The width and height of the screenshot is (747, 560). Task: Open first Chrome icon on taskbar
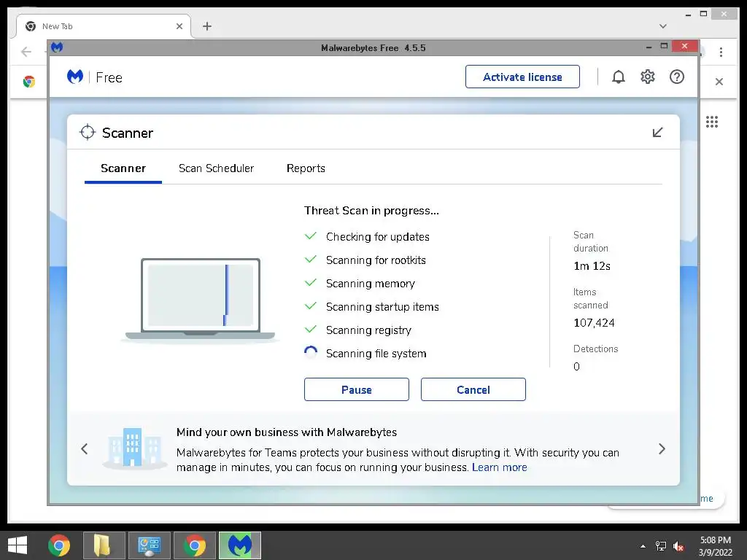pos(59,545)
